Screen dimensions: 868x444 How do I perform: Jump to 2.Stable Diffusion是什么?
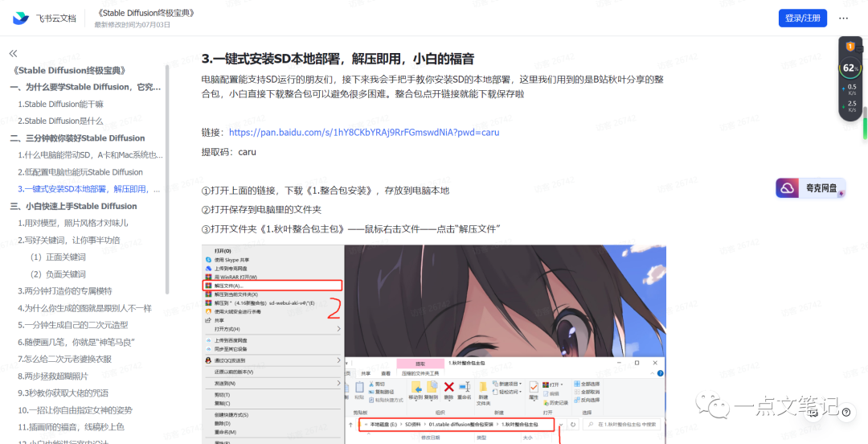[60, 121]
